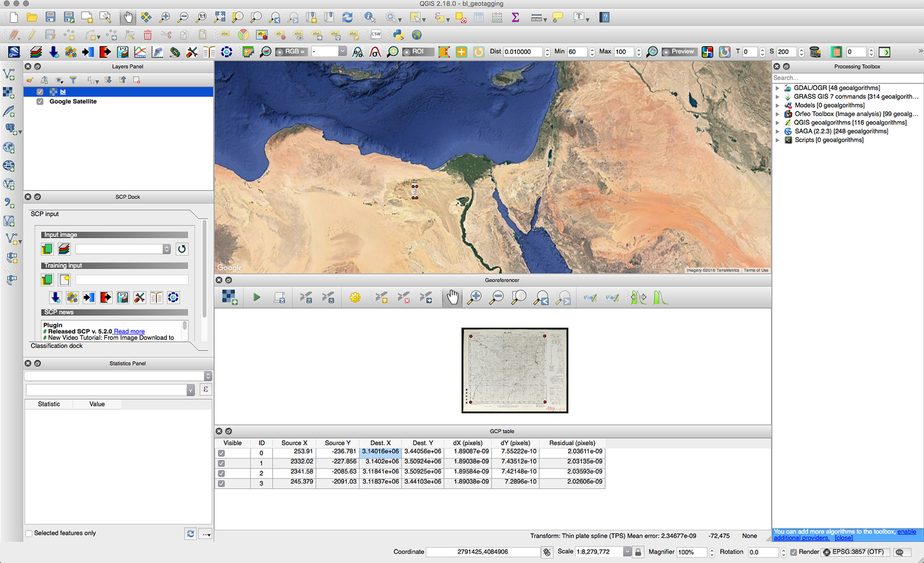Click the SCP open training file icon
924x563 pixels.
[x=64, y=280]
